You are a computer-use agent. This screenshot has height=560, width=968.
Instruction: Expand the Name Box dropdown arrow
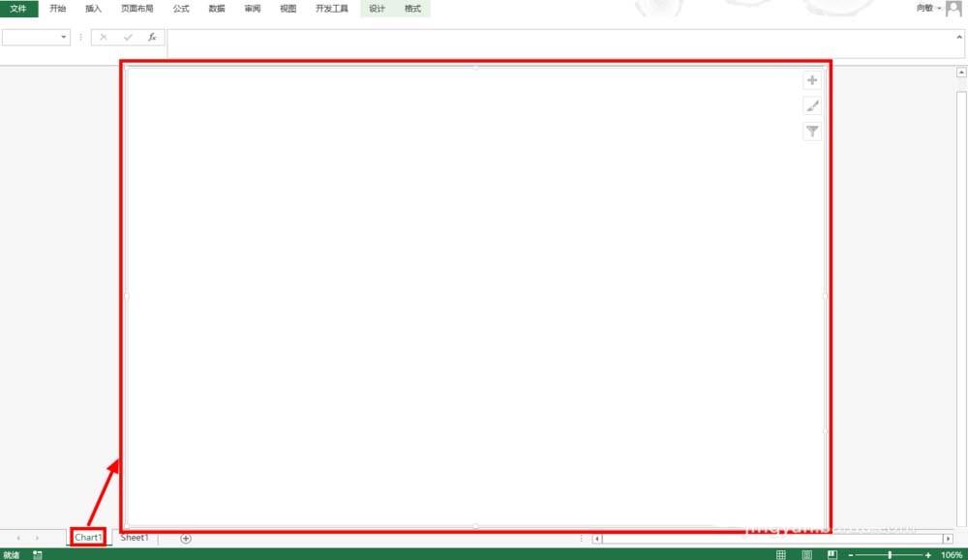[x=64, y=37]
